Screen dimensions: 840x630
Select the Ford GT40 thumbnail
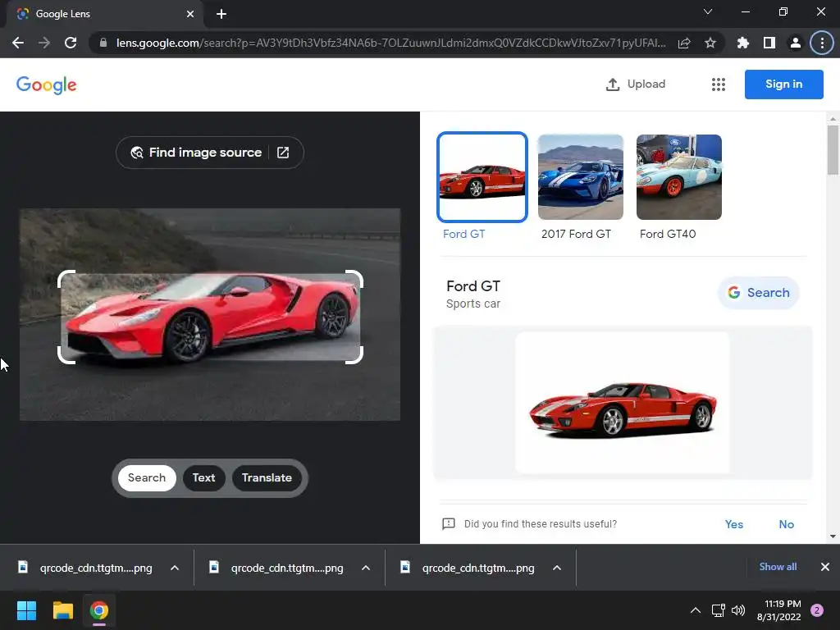(679, 177)
